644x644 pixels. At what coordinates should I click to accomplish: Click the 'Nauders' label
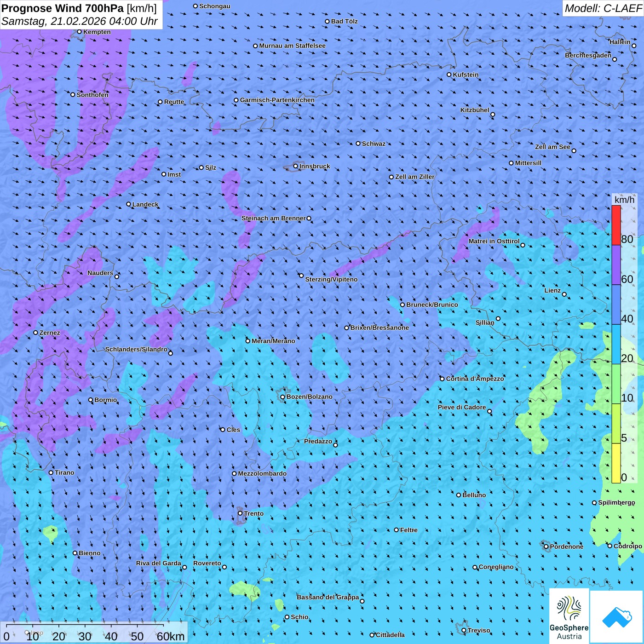[x=100, y=273]
